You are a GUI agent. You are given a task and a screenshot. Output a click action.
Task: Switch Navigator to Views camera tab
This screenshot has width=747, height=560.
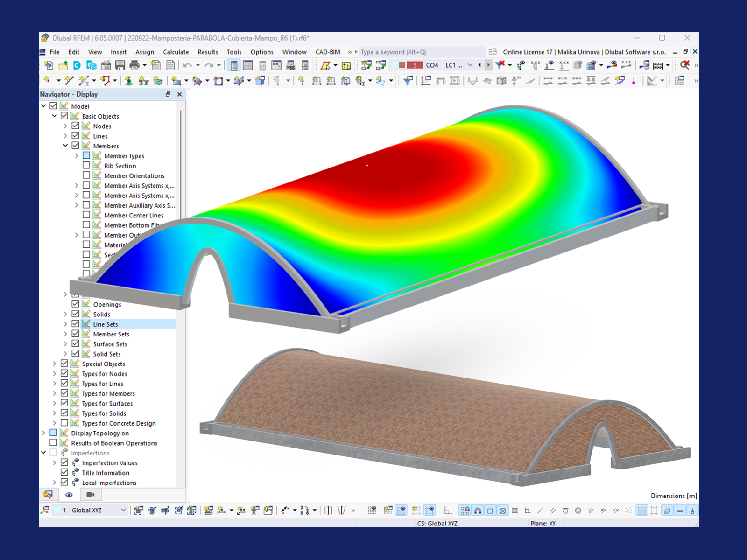[91, 495]
